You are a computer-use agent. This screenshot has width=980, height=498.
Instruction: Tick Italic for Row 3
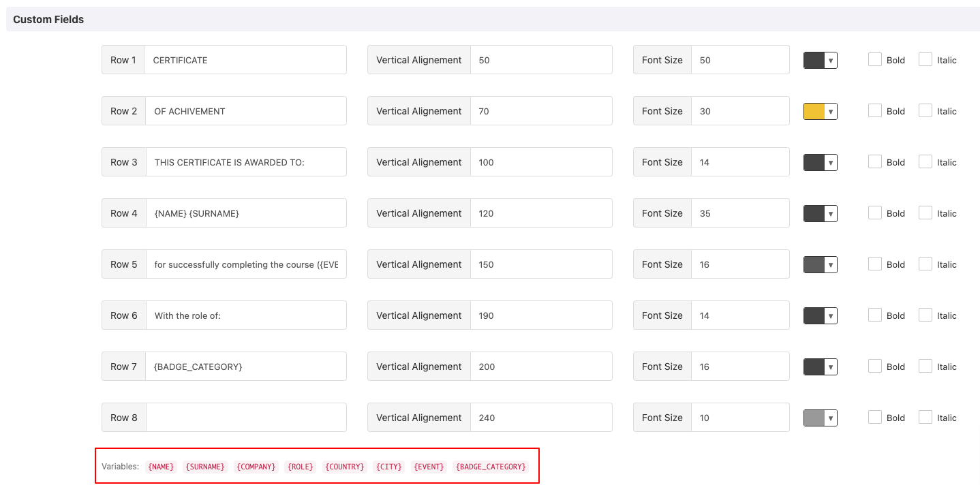pos(925,161)
